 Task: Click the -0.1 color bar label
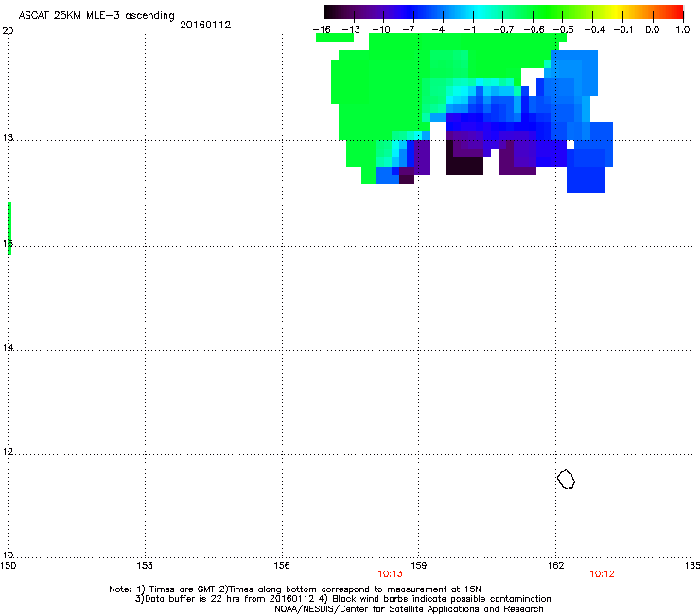point(623,30)
